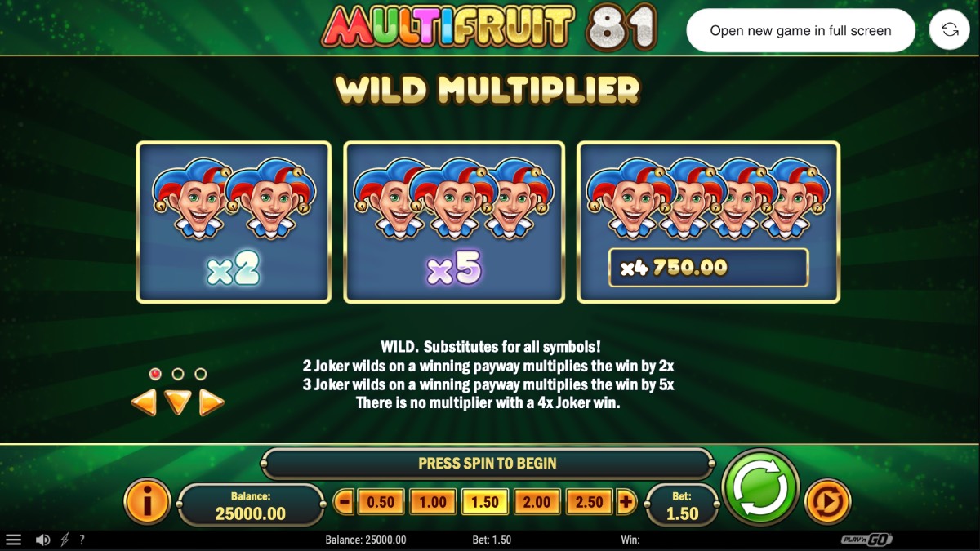The width and height of the screenshot is (980, 551).
Task: Decrease bet with the minus button
Action: coord(344,502)
